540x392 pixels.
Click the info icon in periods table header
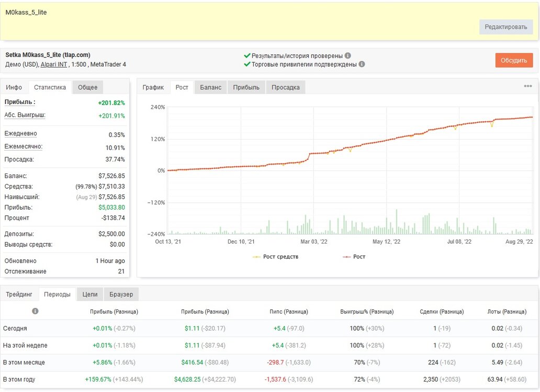[x=35, y=311]
